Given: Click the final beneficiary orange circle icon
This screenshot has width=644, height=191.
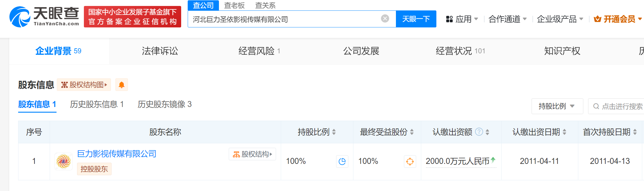Looking at the screenshot, I should click(410, 162).
